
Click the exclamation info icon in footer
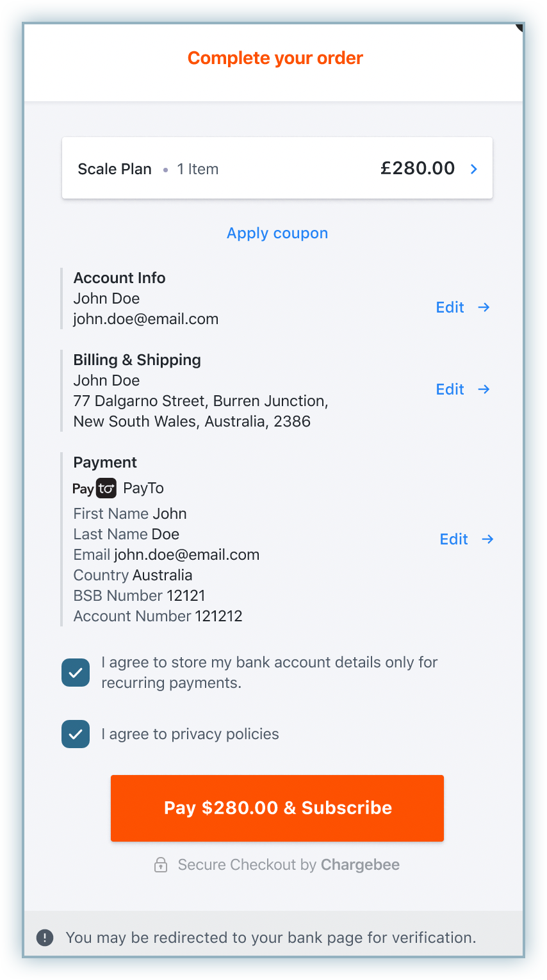click(x=45, y=938)
